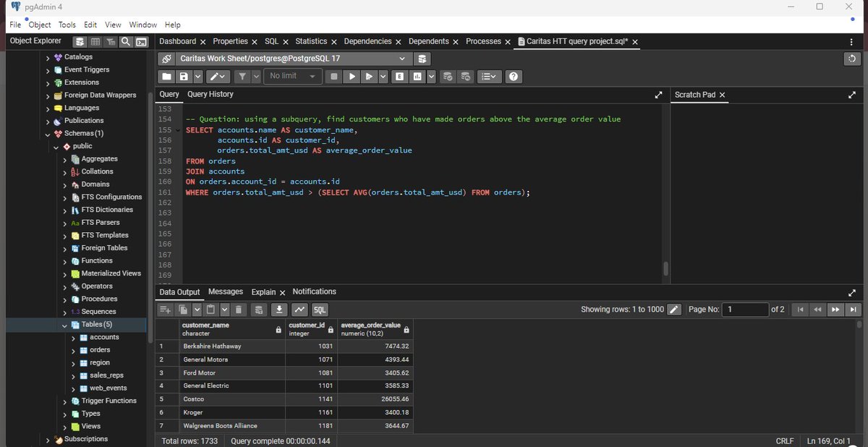Click the Explain query button

399,77
